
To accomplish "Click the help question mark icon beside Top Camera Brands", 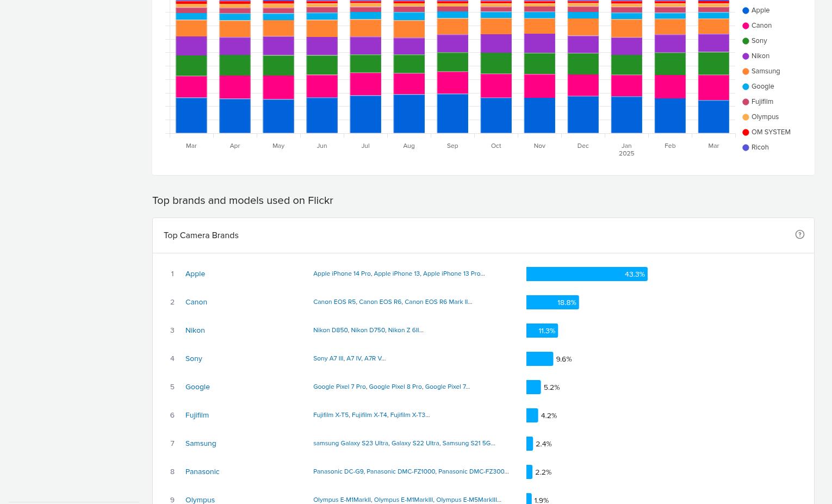I will 799,234.
